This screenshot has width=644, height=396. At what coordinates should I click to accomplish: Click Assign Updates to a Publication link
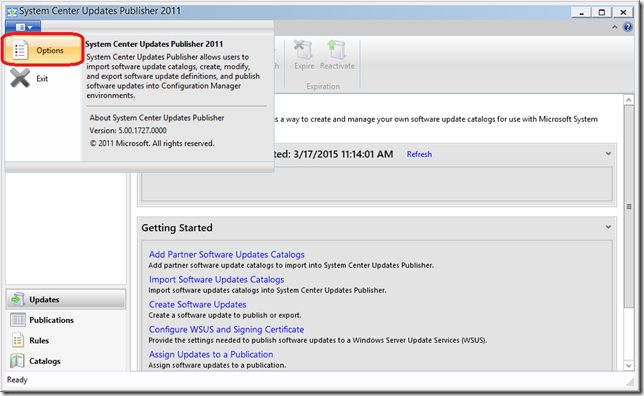(211, 355)
